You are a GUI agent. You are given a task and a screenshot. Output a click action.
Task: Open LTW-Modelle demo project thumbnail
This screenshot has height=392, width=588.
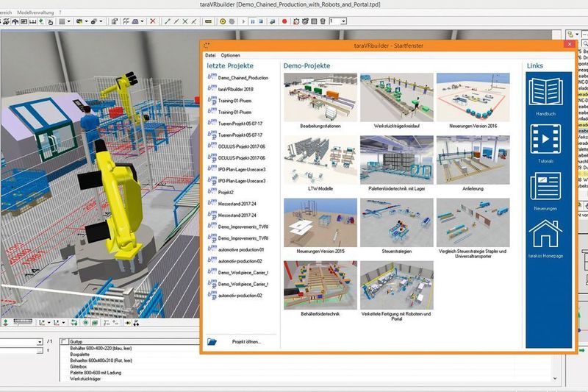point(320,160)
